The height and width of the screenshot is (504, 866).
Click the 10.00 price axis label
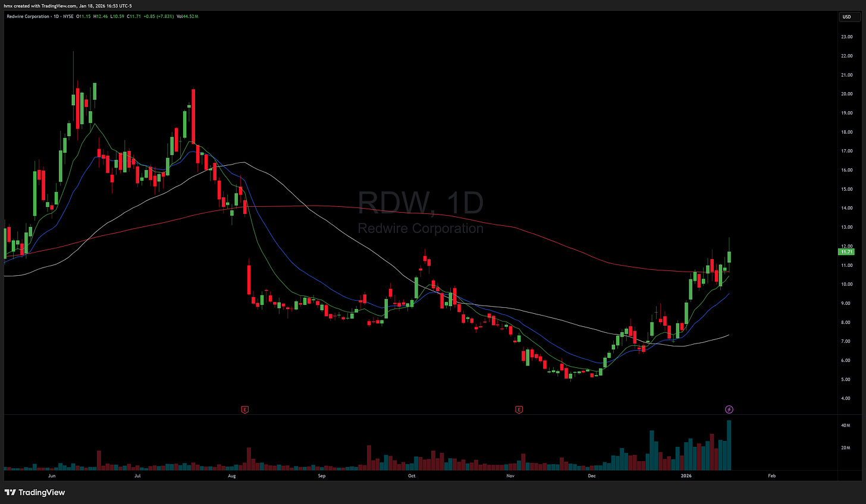(x=846, y=284)
